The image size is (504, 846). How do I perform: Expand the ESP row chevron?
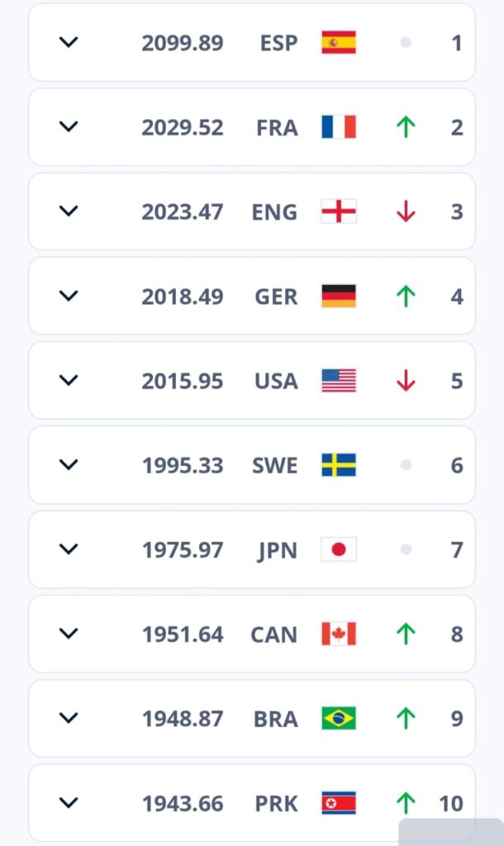click(x=69, y=41)
